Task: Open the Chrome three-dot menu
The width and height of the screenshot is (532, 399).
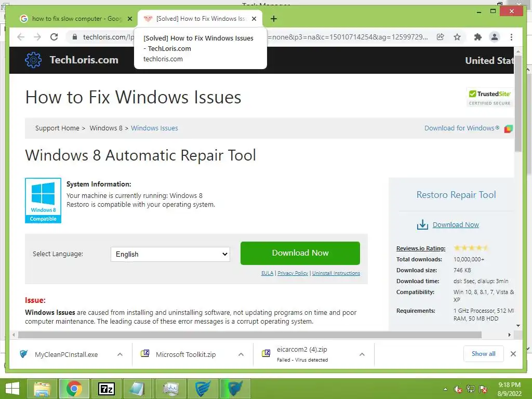Action: [x=511, y=37]
